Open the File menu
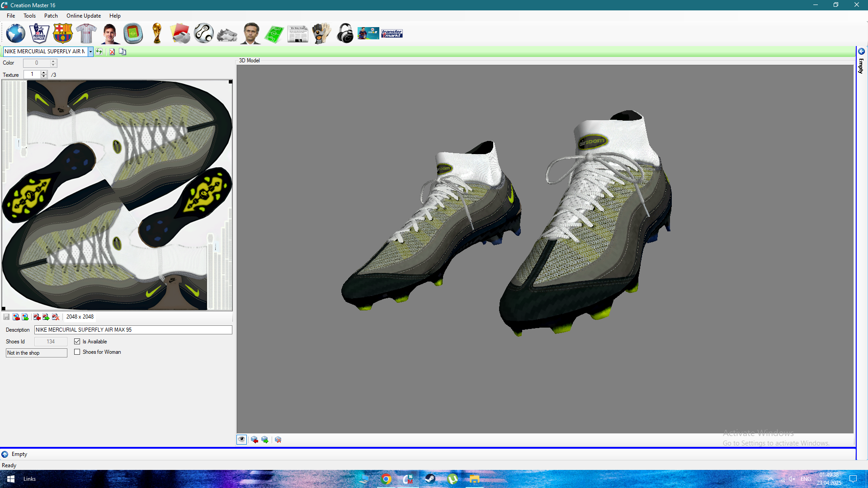The width and height of the screenshot is (868, 488). click(11, 16)
